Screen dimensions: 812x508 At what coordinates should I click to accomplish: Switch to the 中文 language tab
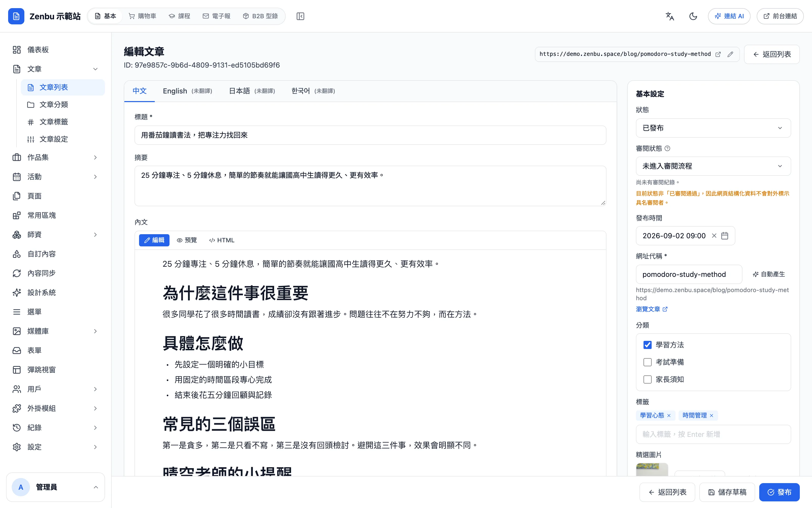pyautogui.click(x=140, y=91)
